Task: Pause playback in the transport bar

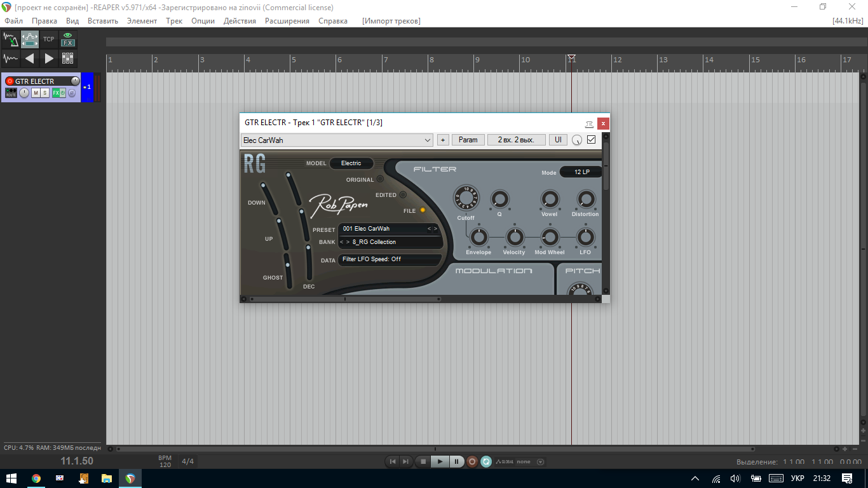Action: pos(456,462)
